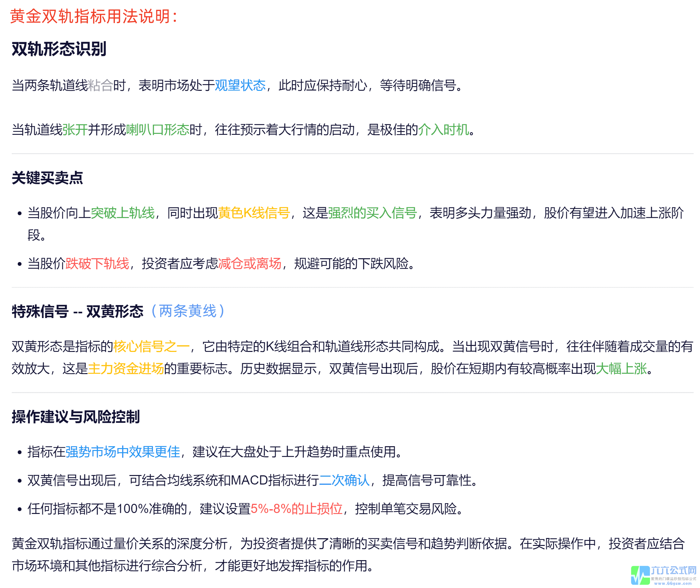
Task: Click the blue text 强势市场中效果更佳
Action: tap(123, 452)
